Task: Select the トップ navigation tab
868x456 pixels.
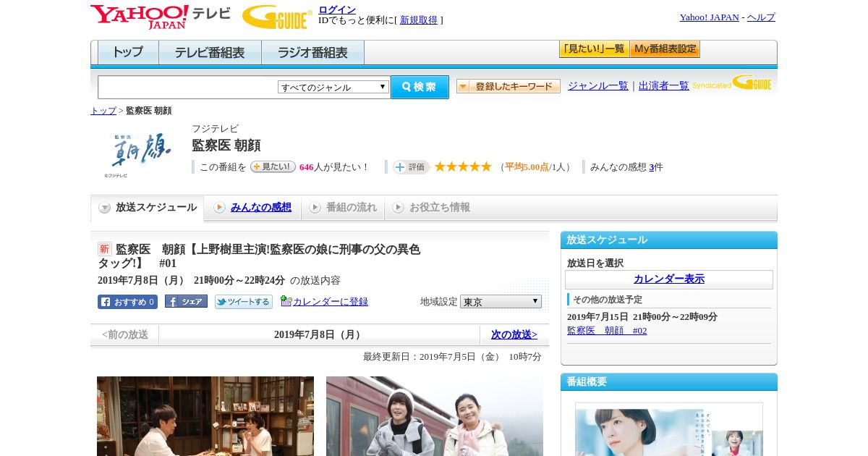Action: (128, 53)
